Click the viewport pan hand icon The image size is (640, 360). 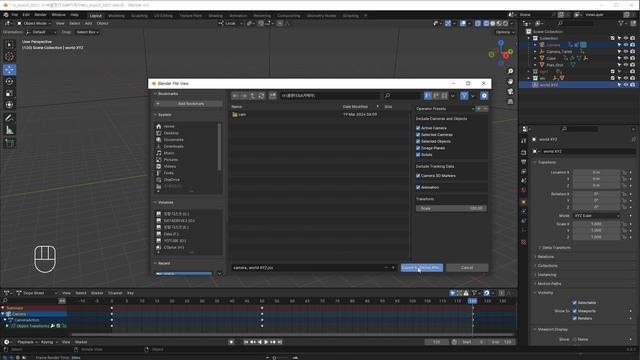click(510, 82)
